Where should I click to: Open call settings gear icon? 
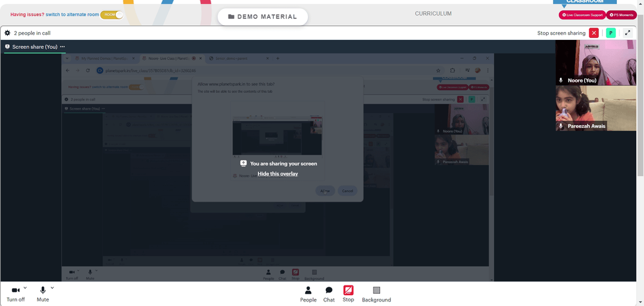pyautogui.click(x=7, y=33)
